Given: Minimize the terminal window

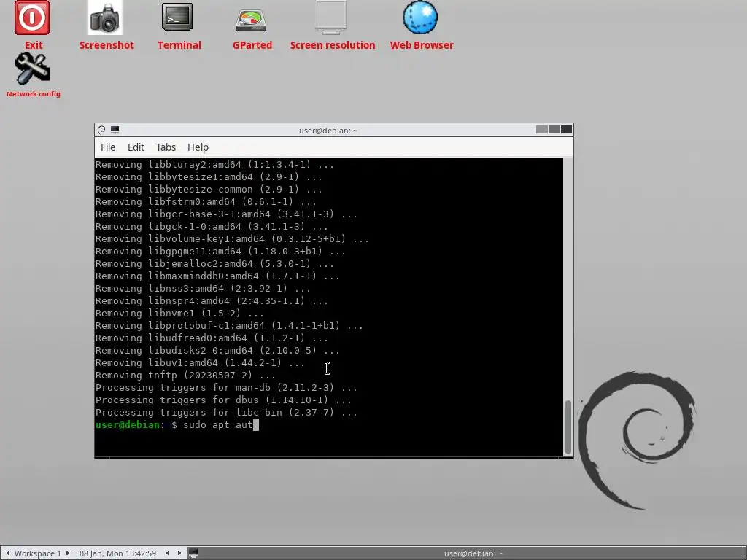Looking at the screenshot, I should (x=542, y=130).
